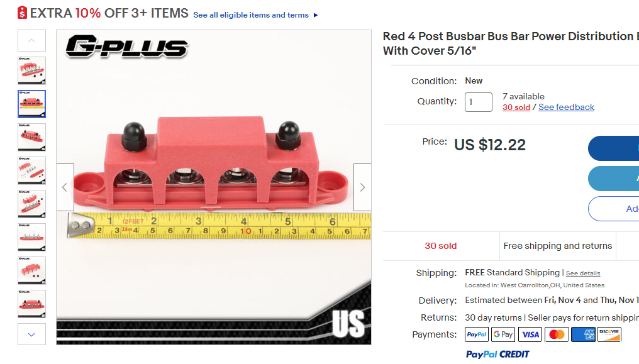
Task: Click the Visa card icon
Action: [530, 334]
